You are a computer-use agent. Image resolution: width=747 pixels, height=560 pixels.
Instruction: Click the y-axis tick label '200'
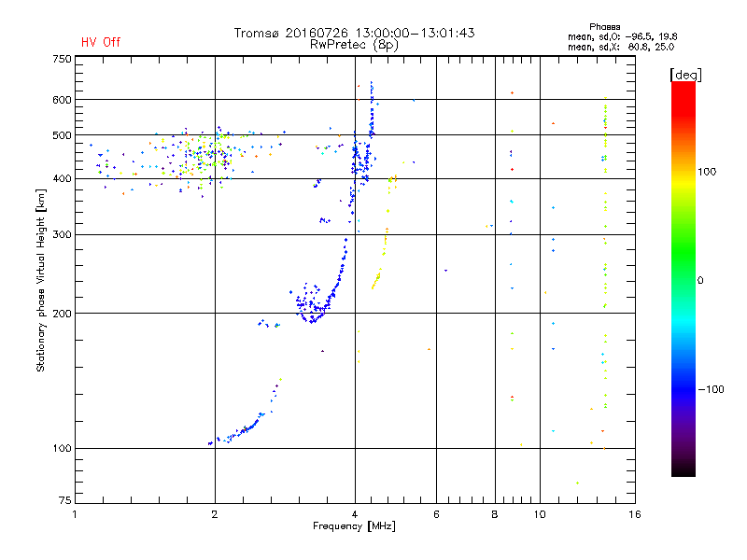pyautogui.click(x=62, y=314)
